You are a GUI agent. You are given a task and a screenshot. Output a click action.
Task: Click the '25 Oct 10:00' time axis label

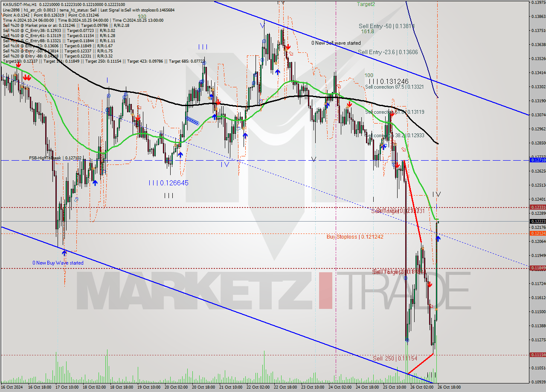tap(395, 387)
